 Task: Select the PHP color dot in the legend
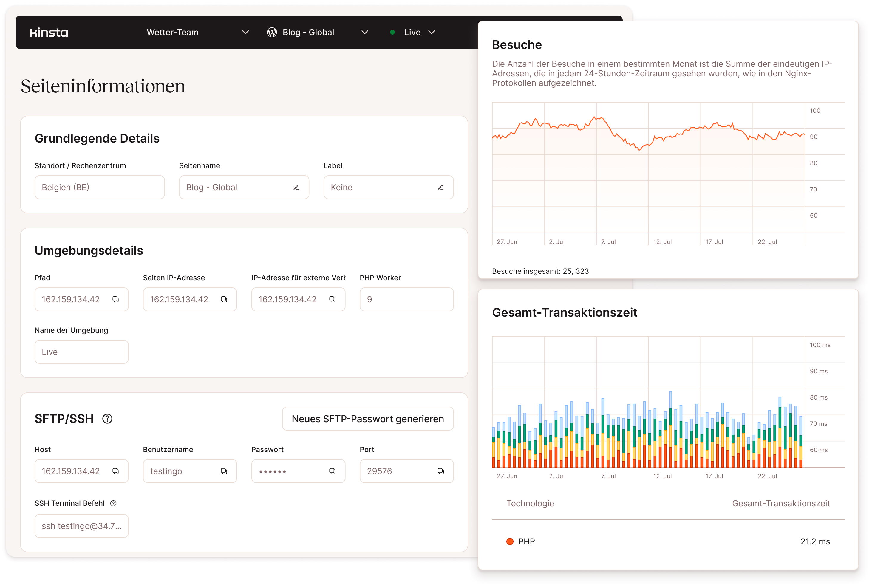510,541
